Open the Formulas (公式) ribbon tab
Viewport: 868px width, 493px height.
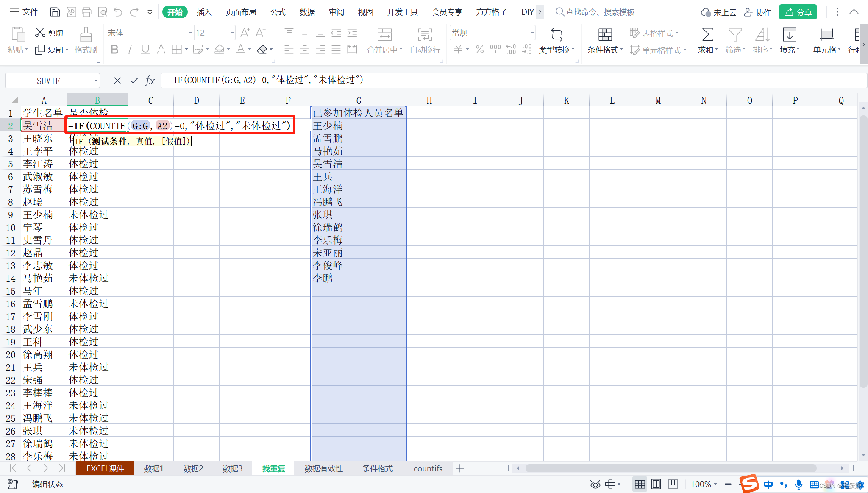(278, 12)
